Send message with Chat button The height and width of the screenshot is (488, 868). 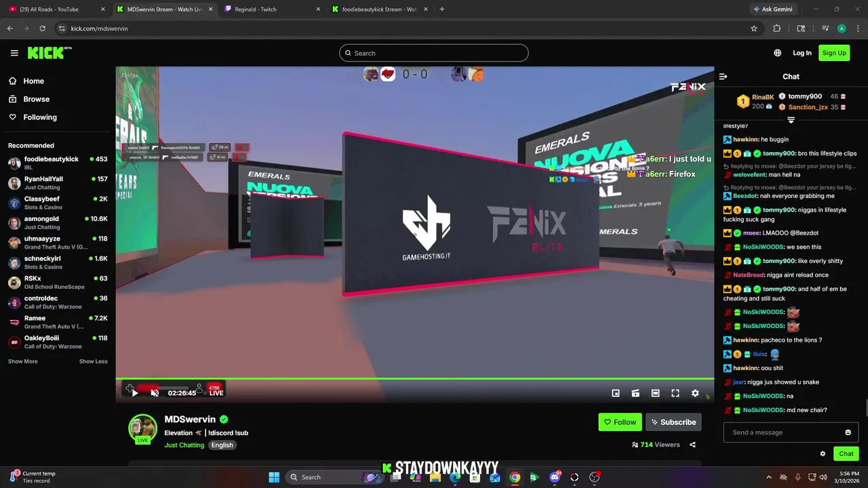click(846, 454)
